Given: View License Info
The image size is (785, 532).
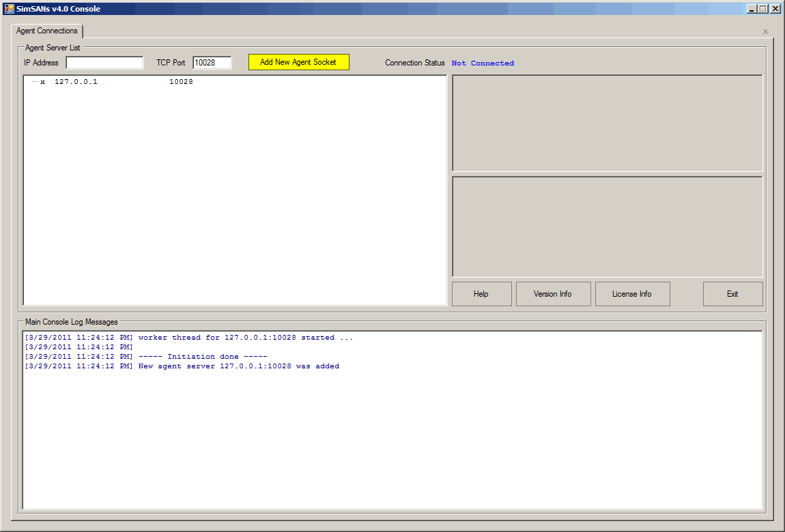Looking at the screenshot, I should pos(631,294).
